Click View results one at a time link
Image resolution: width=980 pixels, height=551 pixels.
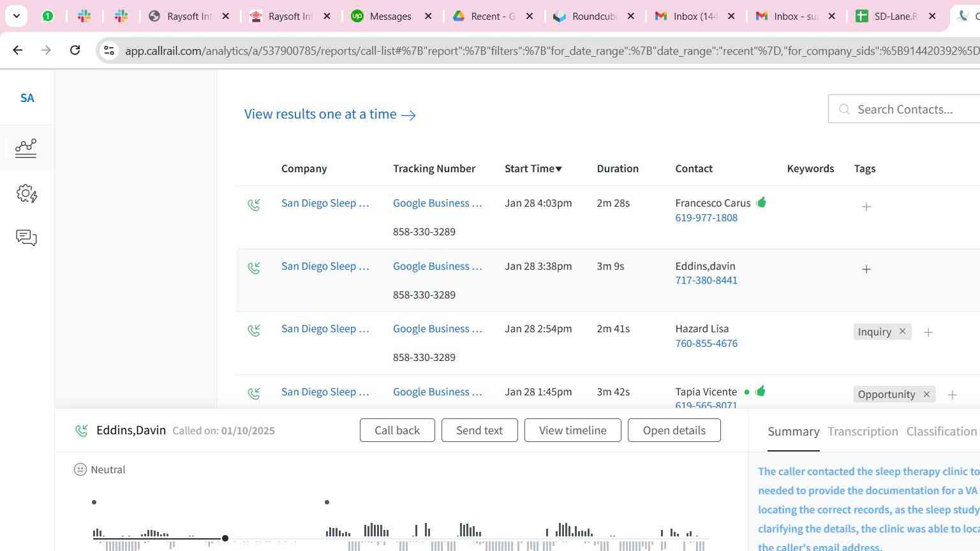(330, 114)
